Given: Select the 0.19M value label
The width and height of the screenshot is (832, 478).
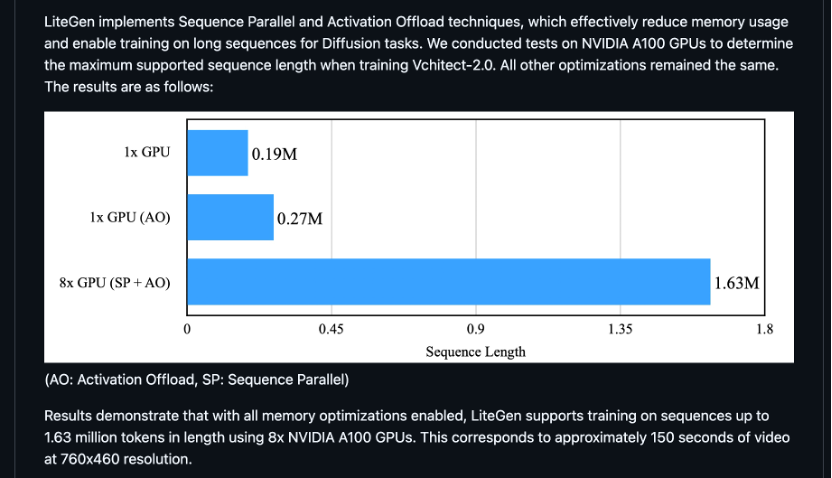Looking at the screenshot, I should point(274,154).
